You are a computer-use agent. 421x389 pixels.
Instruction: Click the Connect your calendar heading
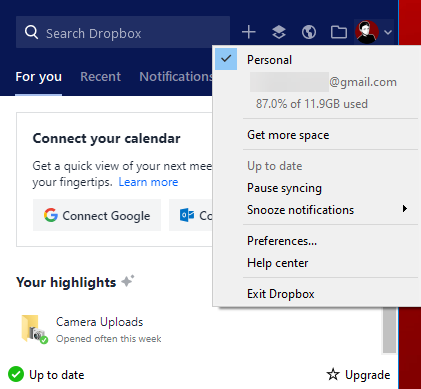[106, 138]
